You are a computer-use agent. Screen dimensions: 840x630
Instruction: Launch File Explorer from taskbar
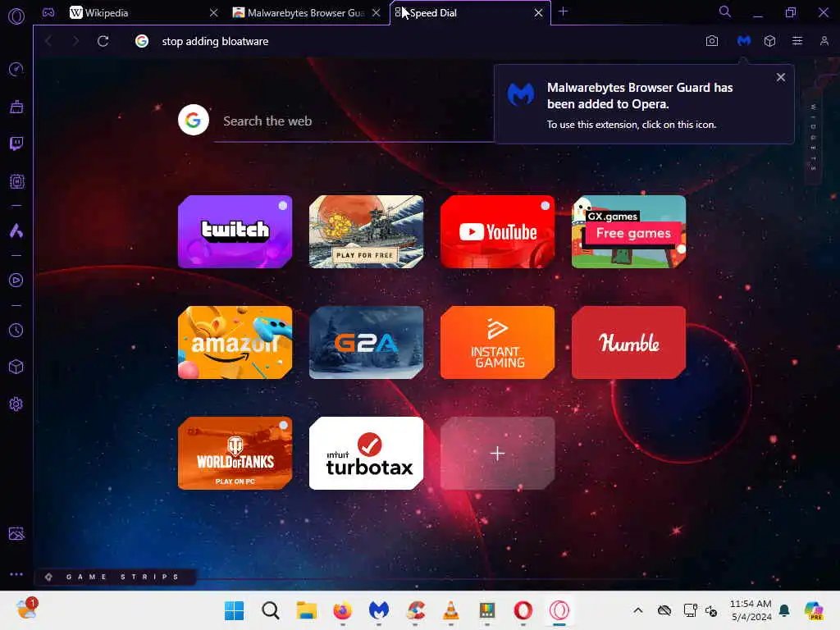307,610
